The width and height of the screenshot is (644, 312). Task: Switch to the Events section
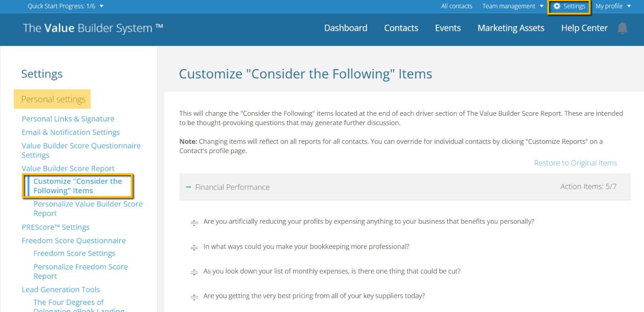point(448,28)
